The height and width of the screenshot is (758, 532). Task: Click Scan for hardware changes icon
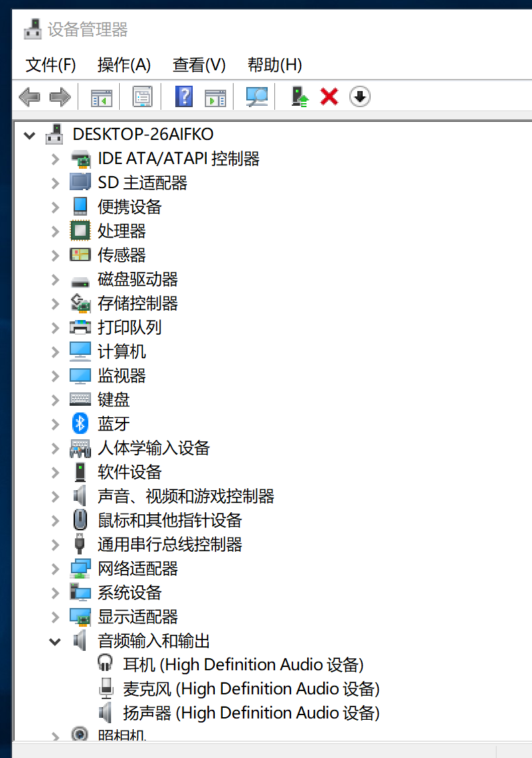[256, 96]
